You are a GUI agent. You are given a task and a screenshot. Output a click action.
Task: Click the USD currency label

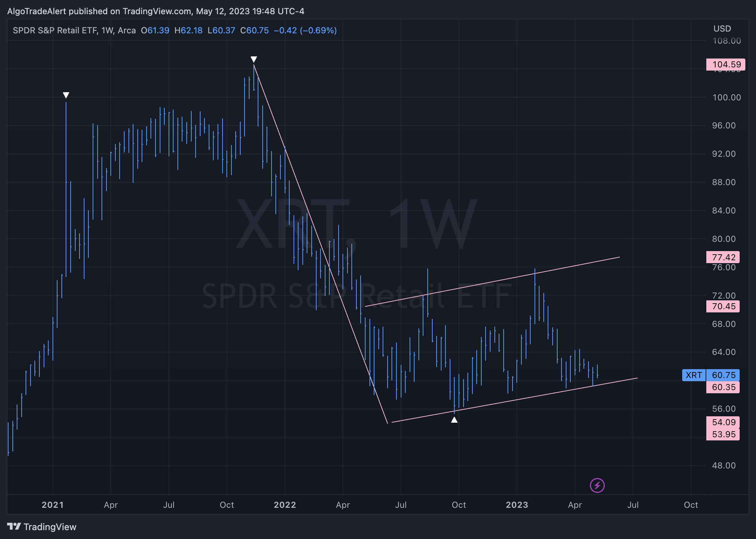[x=722, y=29]
